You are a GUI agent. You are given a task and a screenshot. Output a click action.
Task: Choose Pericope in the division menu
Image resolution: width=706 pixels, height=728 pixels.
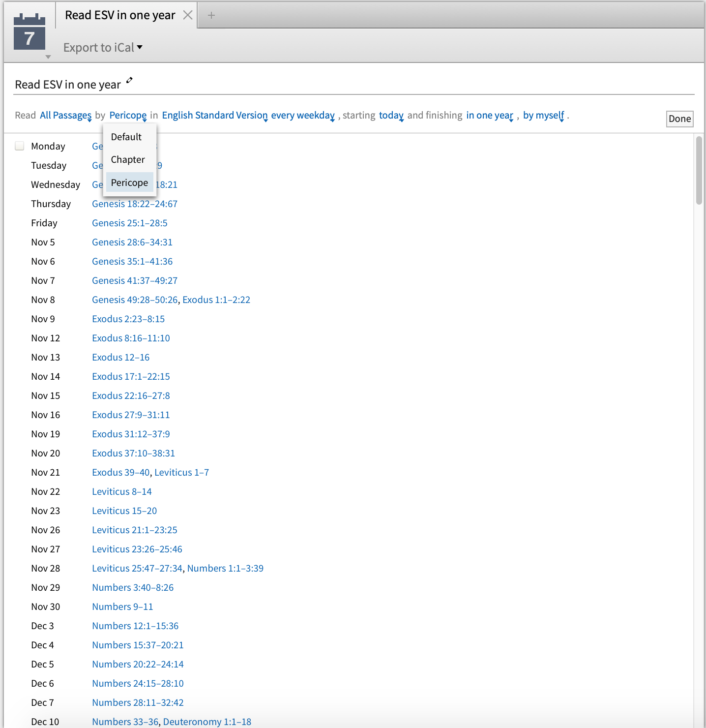coord(130,182)
